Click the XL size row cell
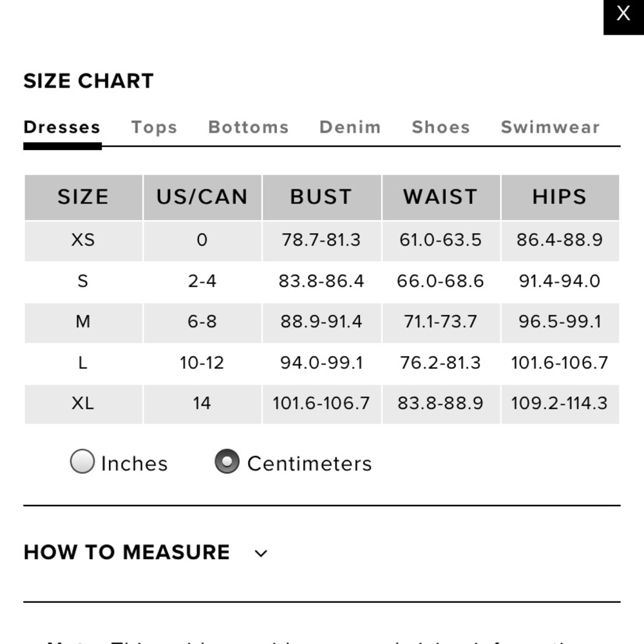 [x=83, y=404]
